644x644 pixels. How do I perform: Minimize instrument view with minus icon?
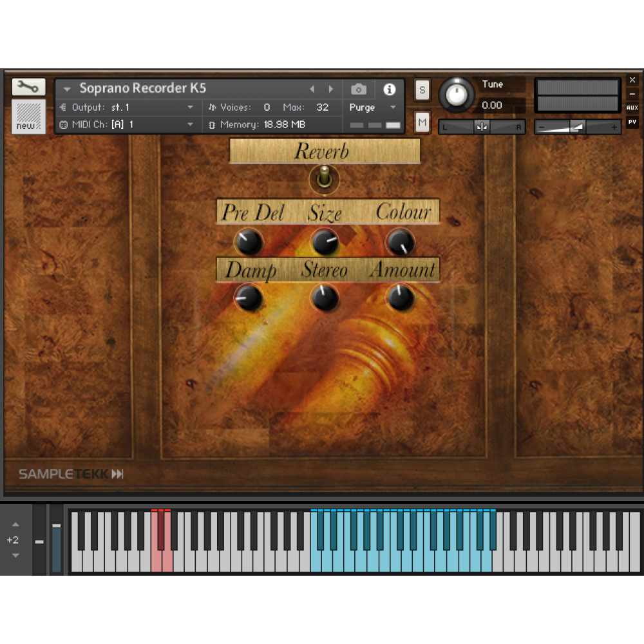point(632,94)
